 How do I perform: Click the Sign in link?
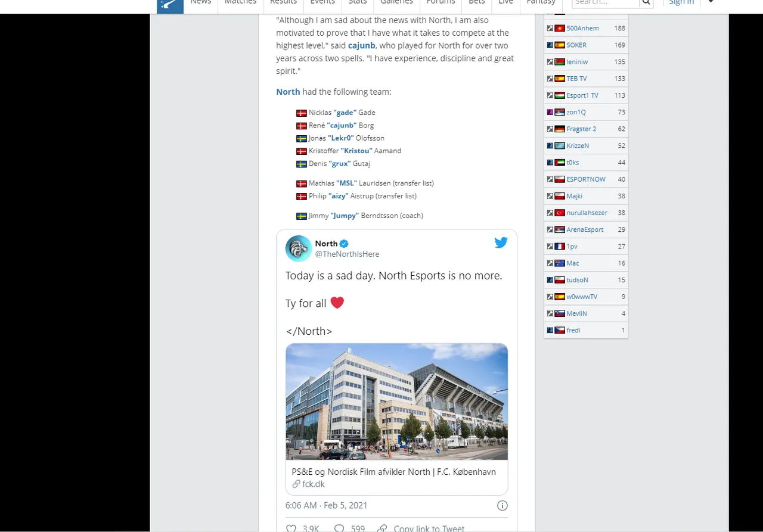coord(681,3)
